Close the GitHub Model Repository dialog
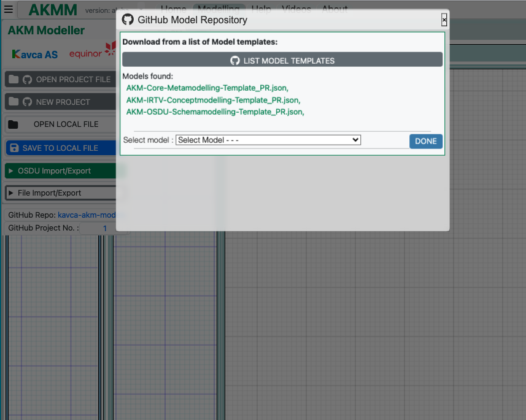This screenshot has height=420, width=526. 444,20
